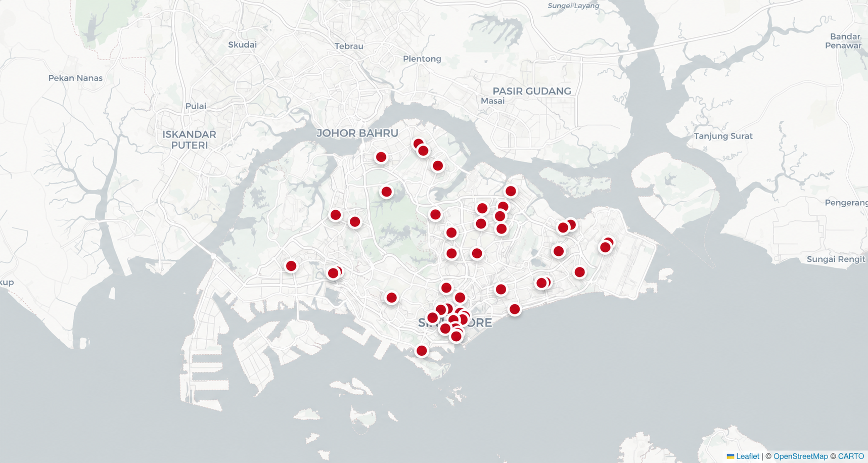The width and height of the screenshot is (868, 463).
Task: Click the PASIR GUDANG city label
Action: (532, 91)
